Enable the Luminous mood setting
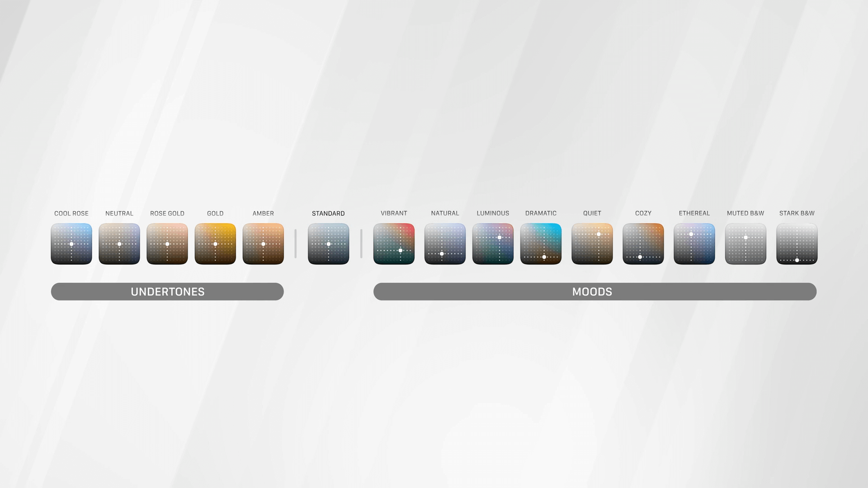868x488 pixels. (492, 243)
